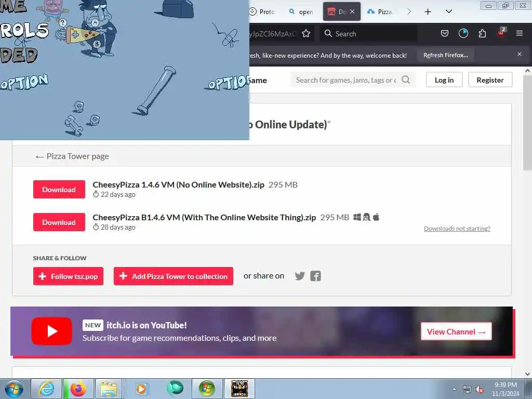
Task: Close the active itch.io tab
Action: (x=352, y=11)
